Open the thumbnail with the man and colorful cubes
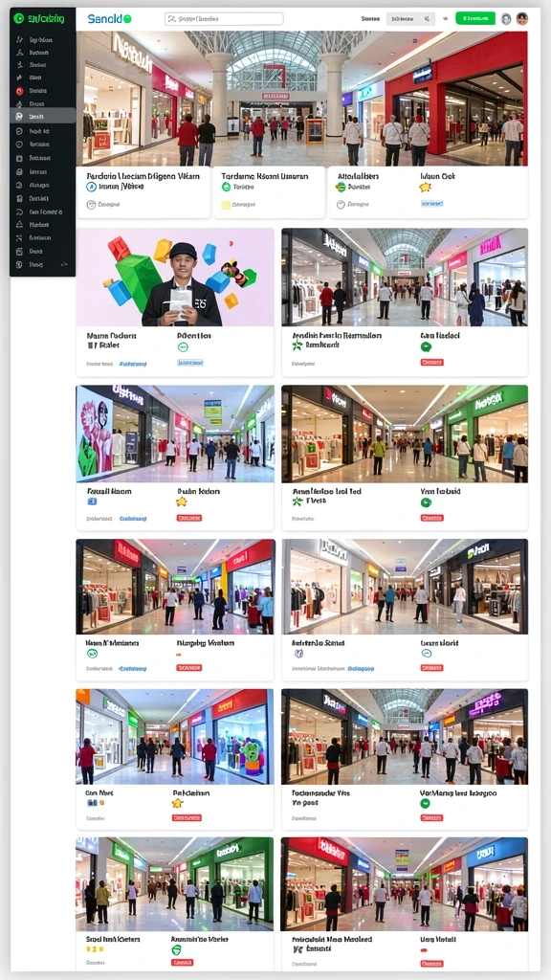 [x=175, y=278]
